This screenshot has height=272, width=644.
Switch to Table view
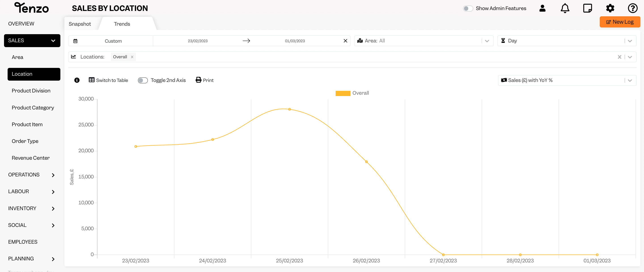(108, 80)
